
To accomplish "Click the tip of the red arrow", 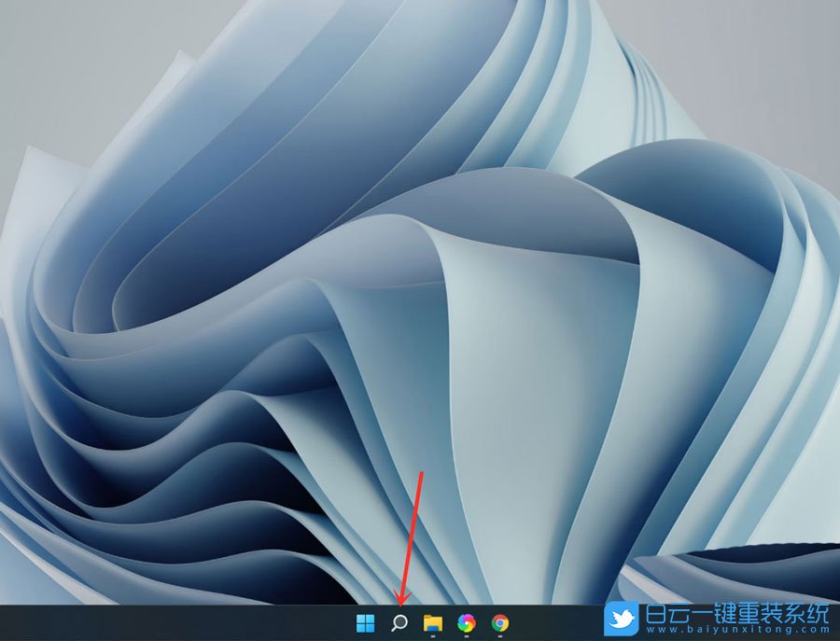I will [399, 607].
